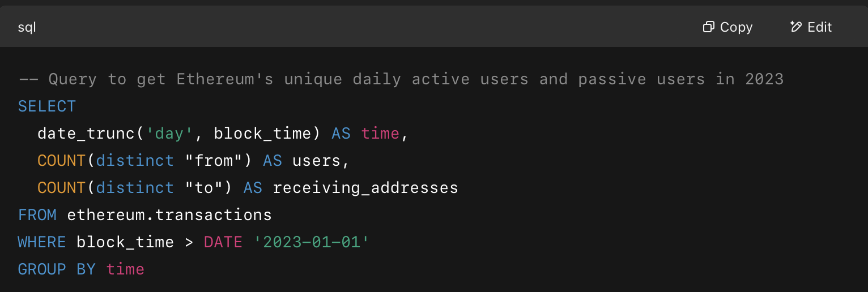Click the DATE keyword
The width and height of the screenshot is (868, 292).
point(223,242)
